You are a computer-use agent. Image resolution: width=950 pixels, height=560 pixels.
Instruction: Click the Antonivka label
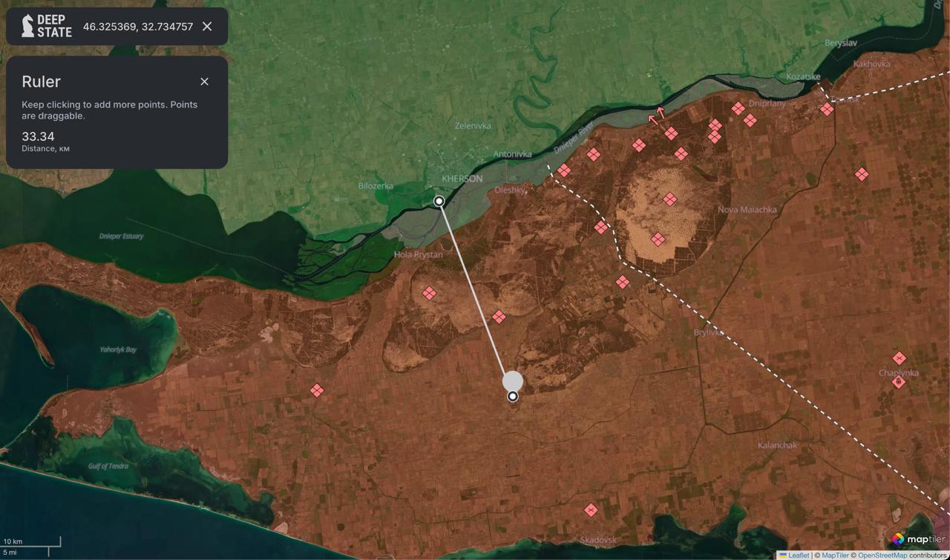pyautogui.click(x=513, y=154)
